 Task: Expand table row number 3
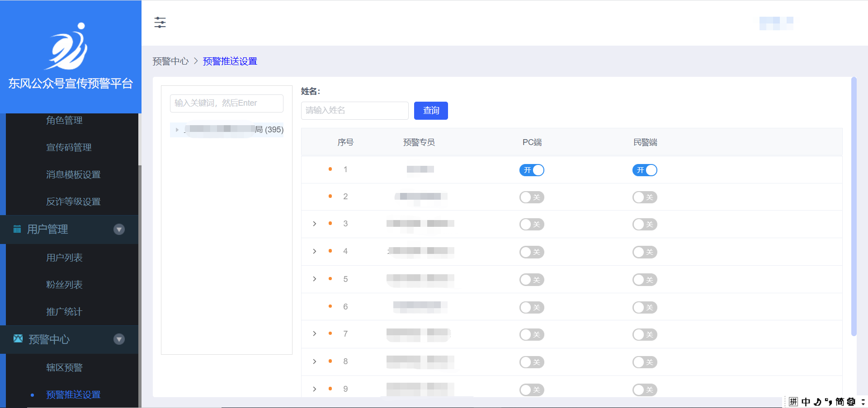[x=315, y=224]
